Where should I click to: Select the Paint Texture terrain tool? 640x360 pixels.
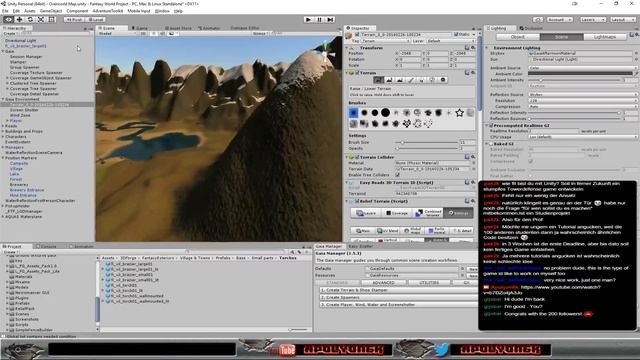(x=411, y=80)
